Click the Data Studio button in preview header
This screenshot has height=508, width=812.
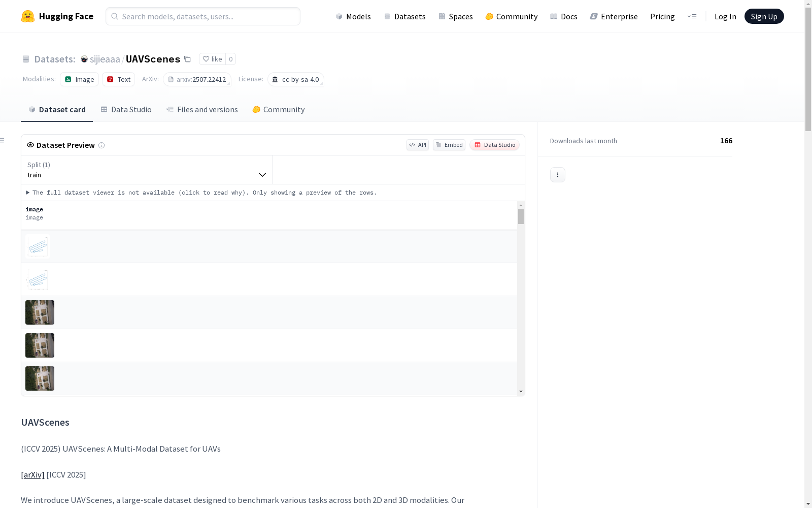(x=495, y=145)
